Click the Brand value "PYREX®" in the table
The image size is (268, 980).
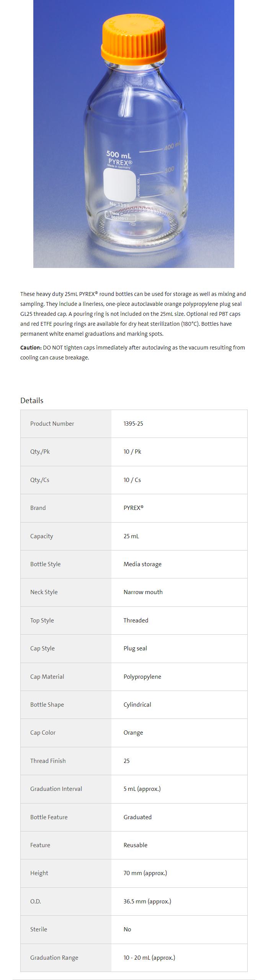[133, 508]
